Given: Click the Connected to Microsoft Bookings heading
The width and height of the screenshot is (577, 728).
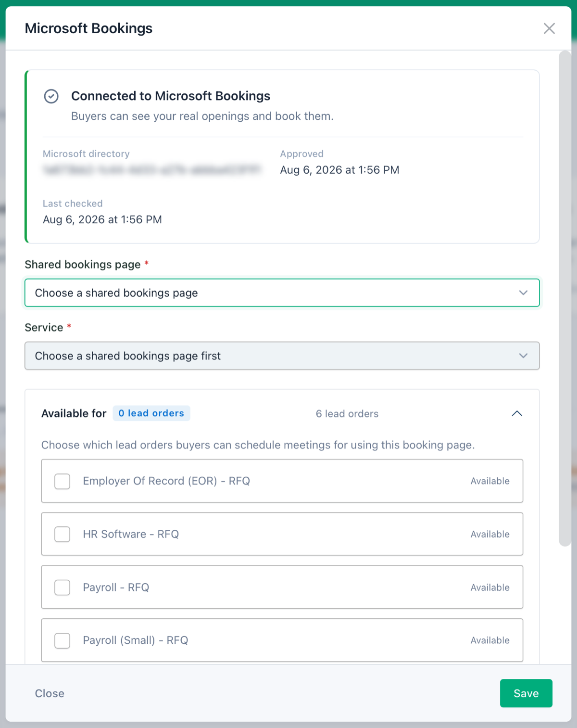Looking at the screenshot, I should (171, 96).
